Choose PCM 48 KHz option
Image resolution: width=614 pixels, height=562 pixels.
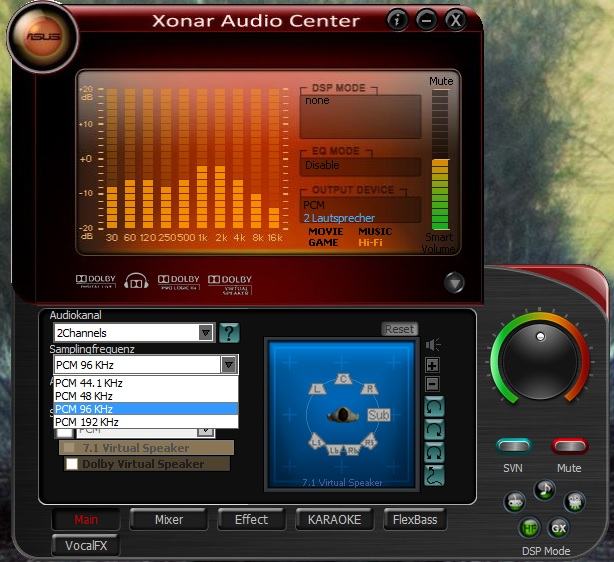tap(146, 396)
